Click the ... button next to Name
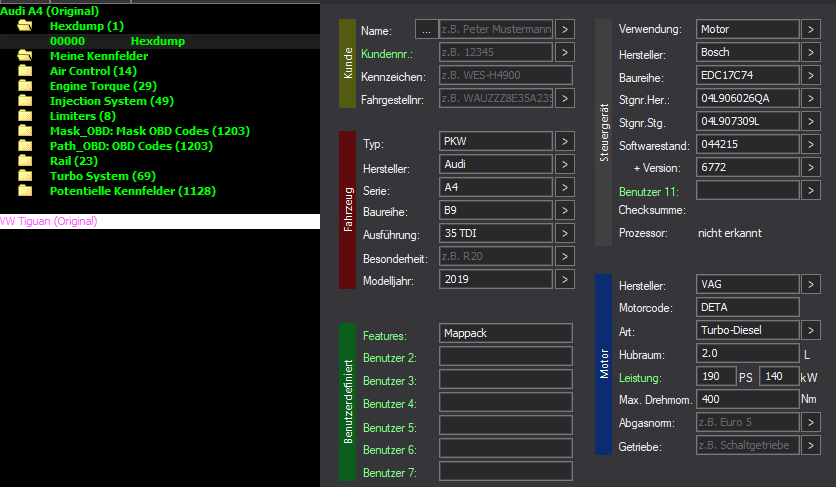The width and height of the screenshot is (836, 487). click(x=426, y=29)
